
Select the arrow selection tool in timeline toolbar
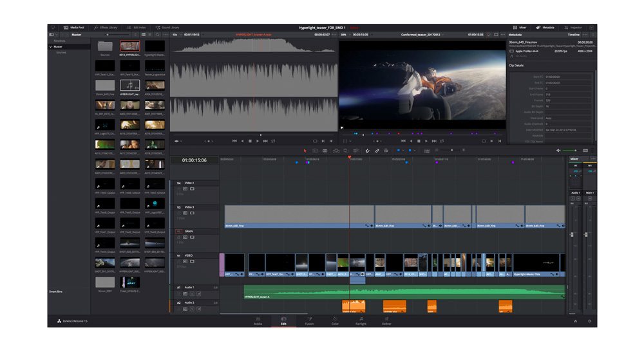coord(305,151)
